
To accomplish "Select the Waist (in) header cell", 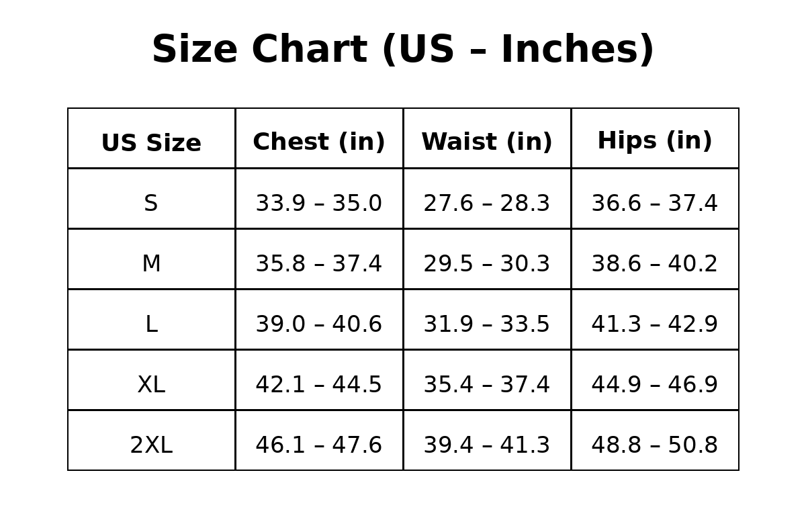I will (x=487, y=142).
